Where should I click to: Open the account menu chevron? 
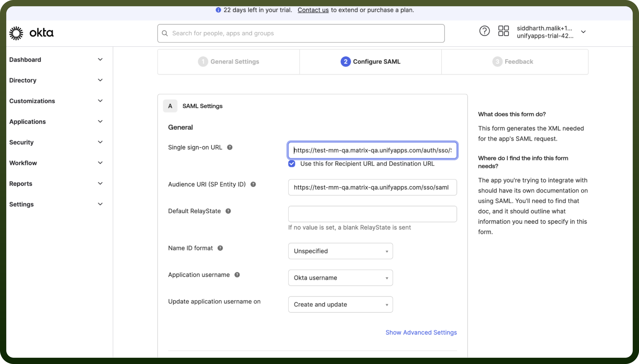tap(583, 32)
